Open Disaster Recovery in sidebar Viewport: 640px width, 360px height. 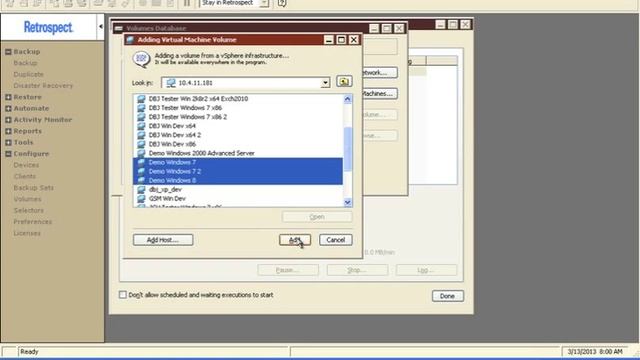click(x=43, y=86)
